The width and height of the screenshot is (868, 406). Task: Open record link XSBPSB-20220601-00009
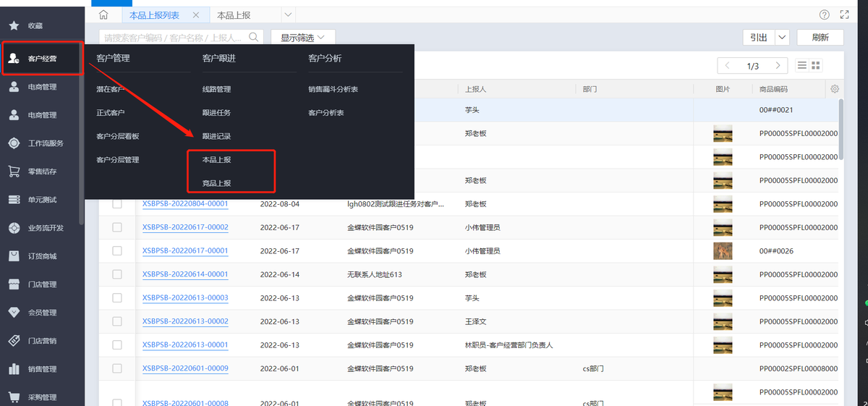coord(185,368)
